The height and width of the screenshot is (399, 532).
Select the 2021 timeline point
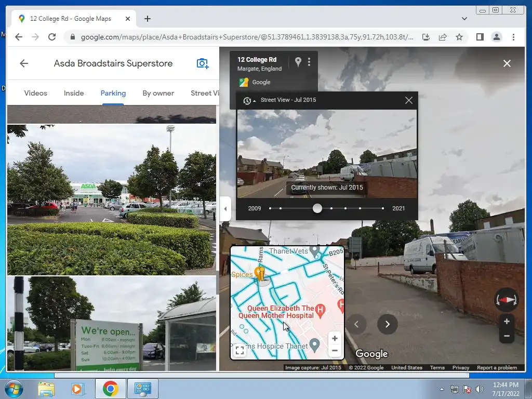(383, 208)
